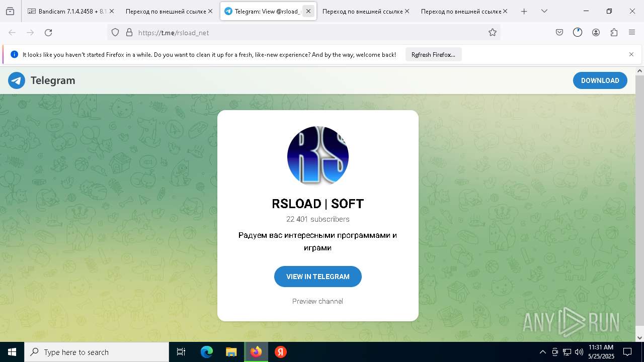The image size is (644, 362).
Task: Click VIEW IN TELEGRAM button
Action: tap(318, 277)
